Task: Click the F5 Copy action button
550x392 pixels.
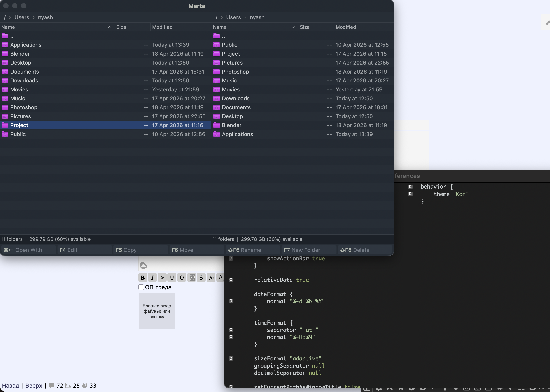Action: pos(141,250)
